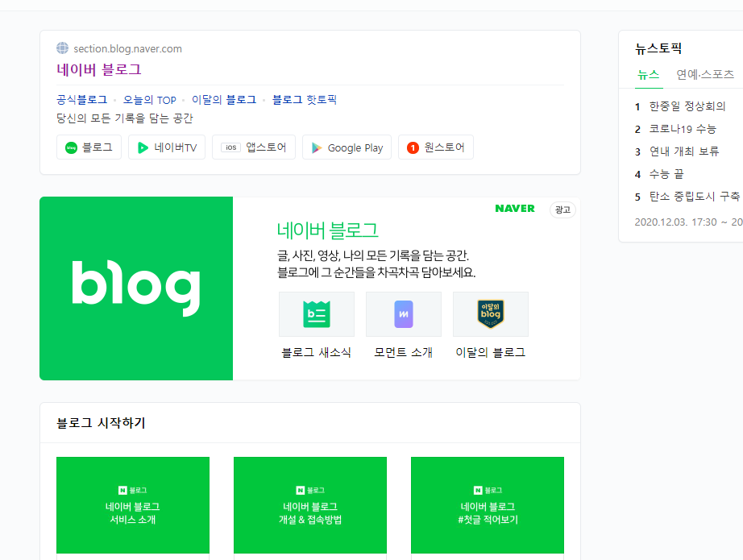The width and height of the screenshot is (743, 560).
Task: Click the 광고 badge on the banner
Action: (562, 209)
